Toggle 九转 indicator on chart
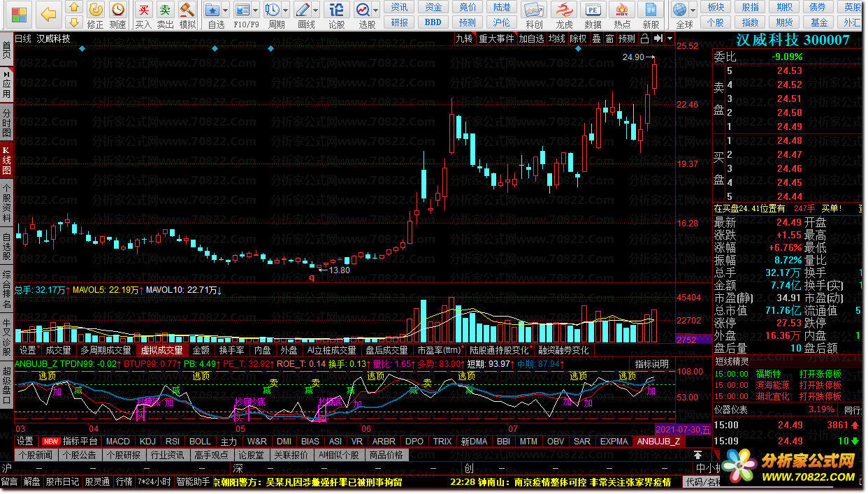Viewport: 868px width, 494px height. click(464, 38)
